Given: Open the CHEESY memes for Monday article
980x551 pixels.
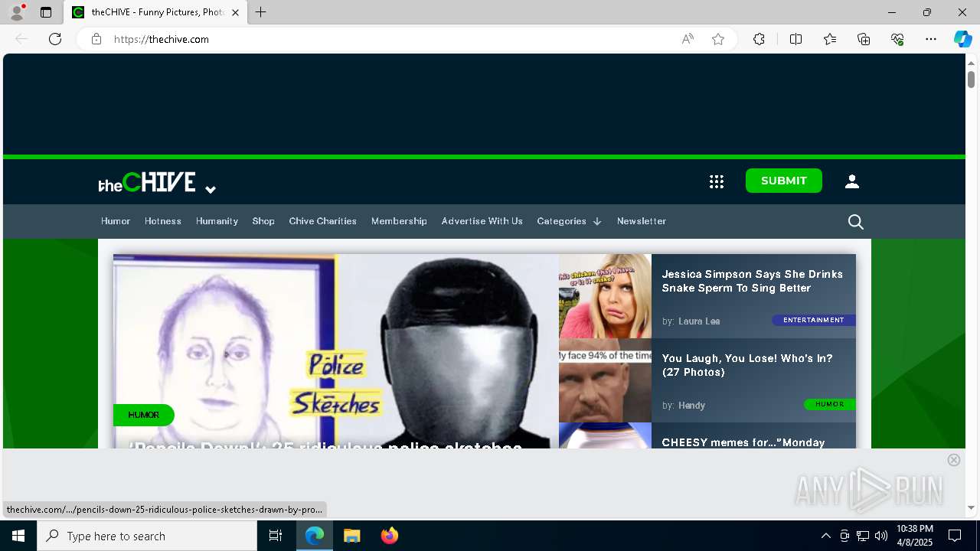Looking at the screenshot, I should tap(743, 442).
